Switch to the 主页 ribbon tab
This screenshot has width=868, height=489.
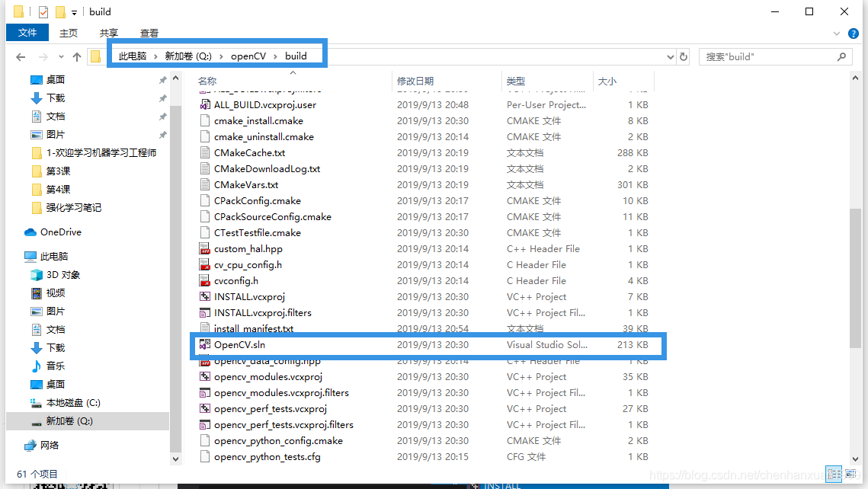(69, 34)
